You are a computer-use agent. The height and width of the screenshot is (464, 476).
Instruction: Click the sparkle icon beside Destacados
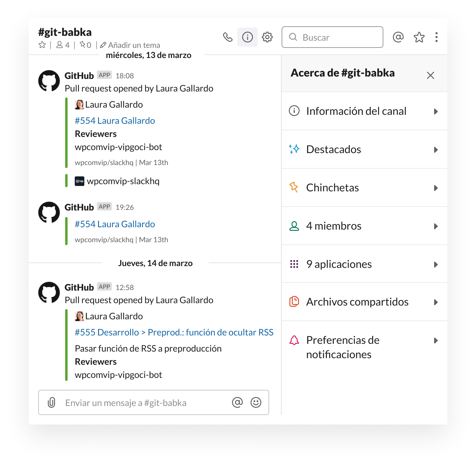pyautogui.click(x=294, y=149)
